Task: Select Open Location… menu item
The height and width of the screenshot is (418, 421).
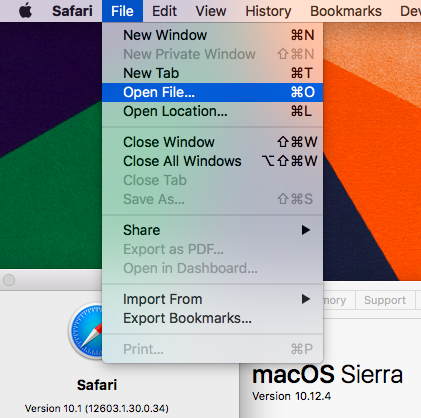Action: pos(212,111)
